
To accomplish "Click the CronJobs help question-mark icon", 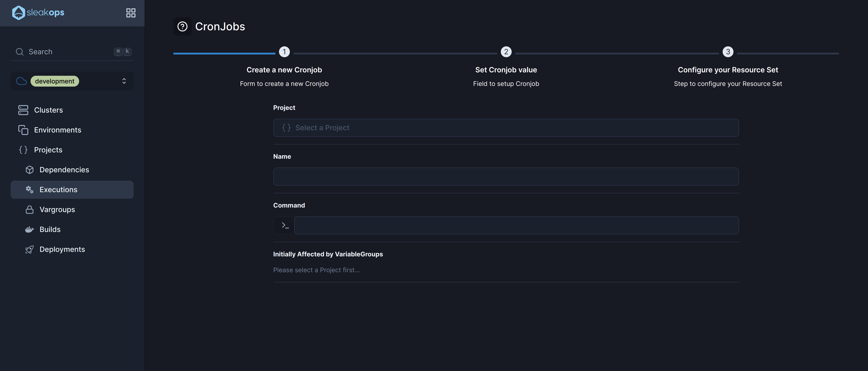I will 182,26.
